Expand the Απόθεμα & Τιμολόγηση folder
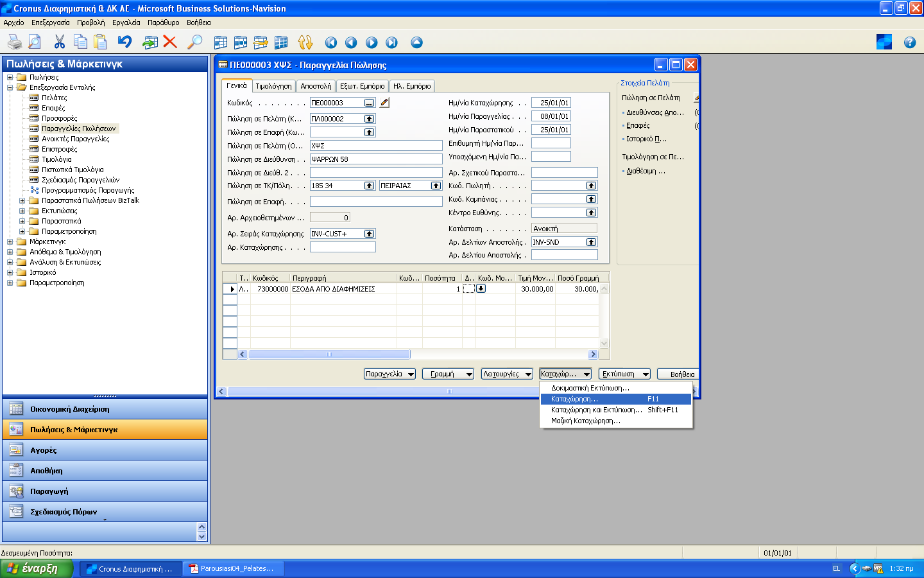Viewport: 924px width, 578px height. click(10, 252)
